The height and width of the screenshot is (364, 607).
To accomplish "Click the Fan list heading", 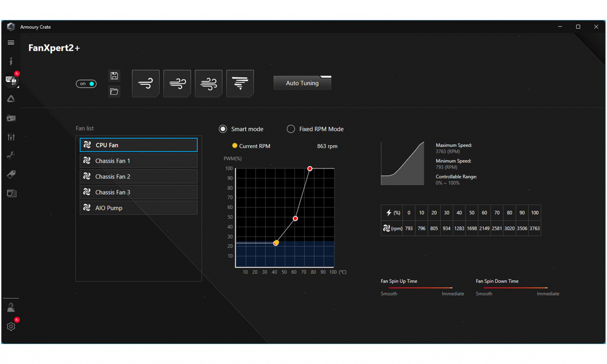I will click(x=85, y=128).
